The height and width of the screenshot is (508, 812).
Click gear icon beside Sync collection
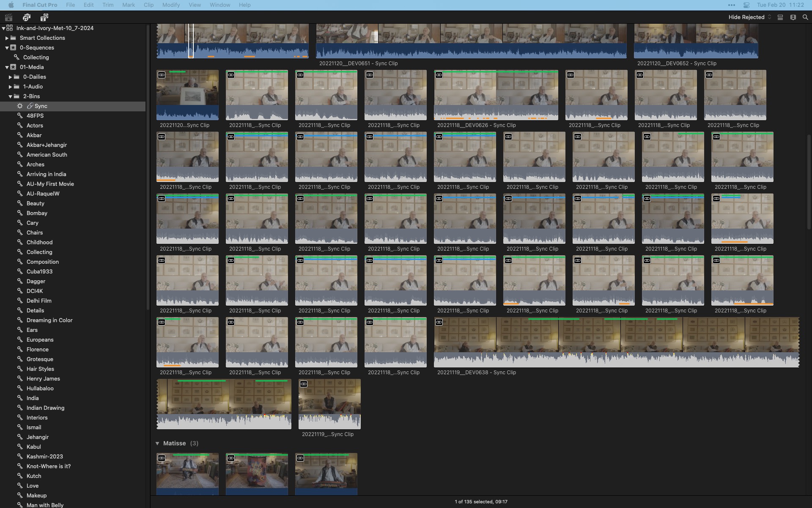tap(20, 106)
